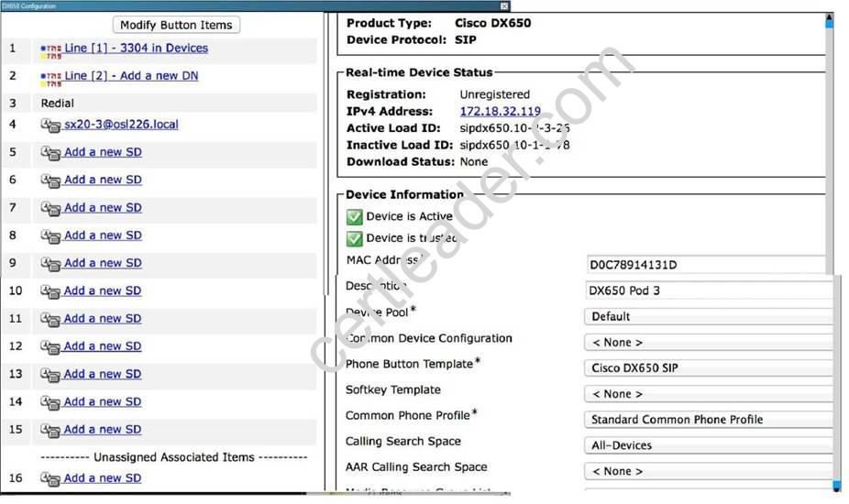Click Add a new SD in row 13
Screen dimensions: 849x504
point(103,374)
